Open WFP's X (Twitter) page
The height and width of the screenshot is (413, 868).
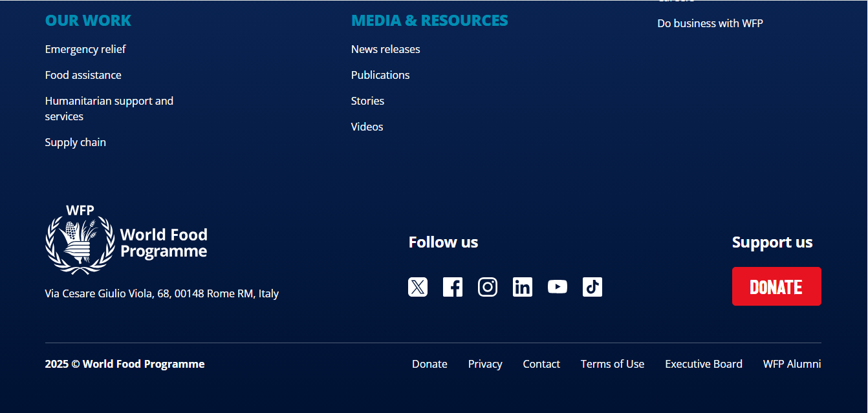coord(418,286)
